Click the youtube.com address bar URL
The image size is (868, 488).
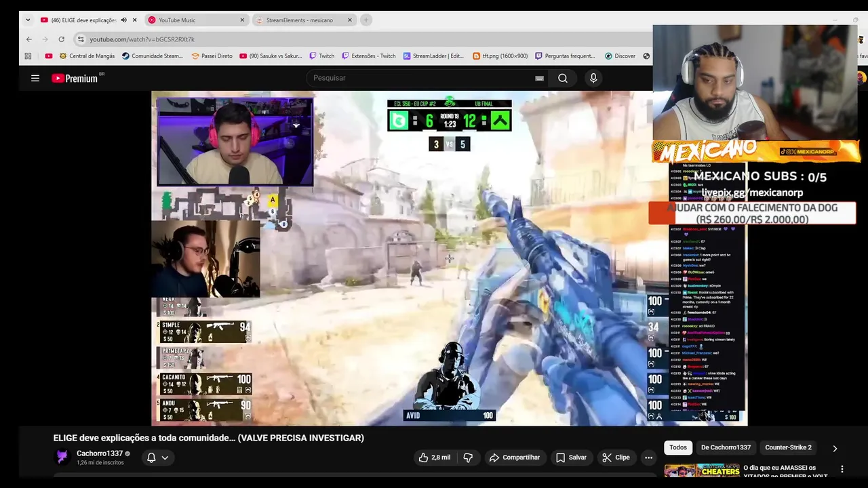pyautogui.click(x=142, y=39)
